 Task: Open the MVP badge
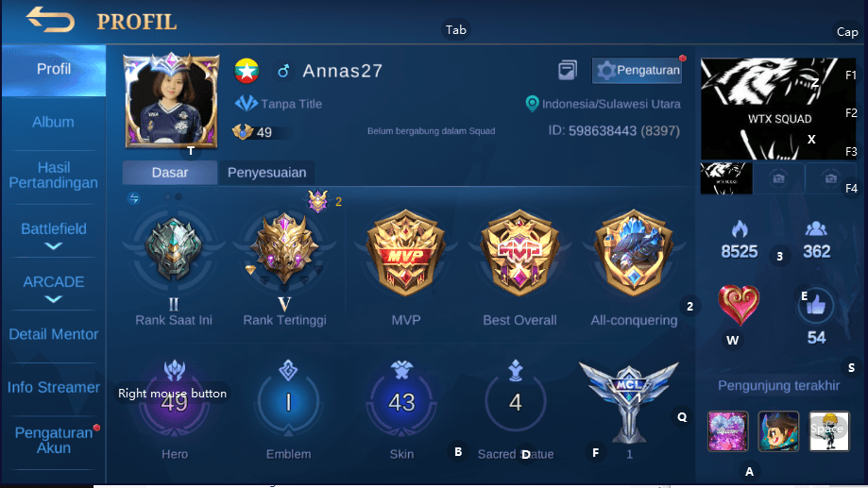point(406,252)
